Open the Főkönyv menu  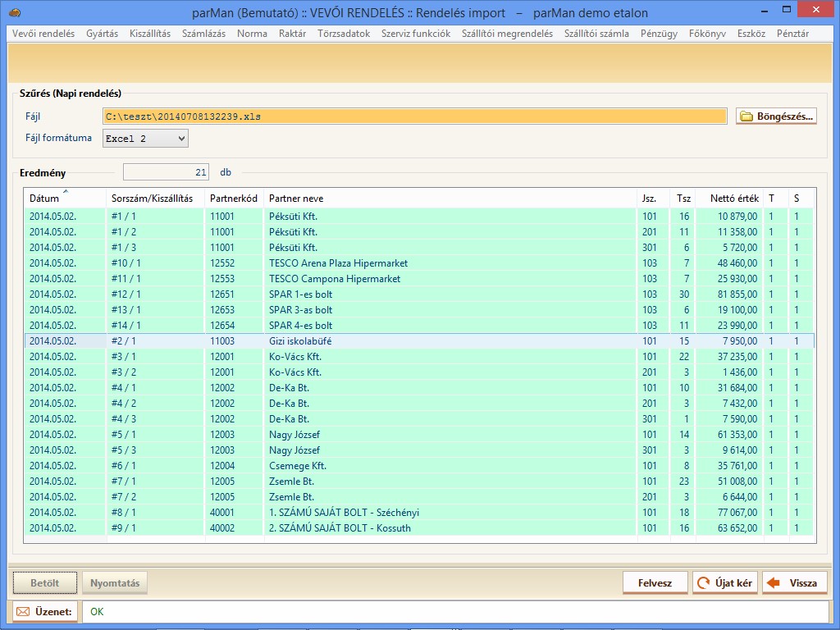707,33
